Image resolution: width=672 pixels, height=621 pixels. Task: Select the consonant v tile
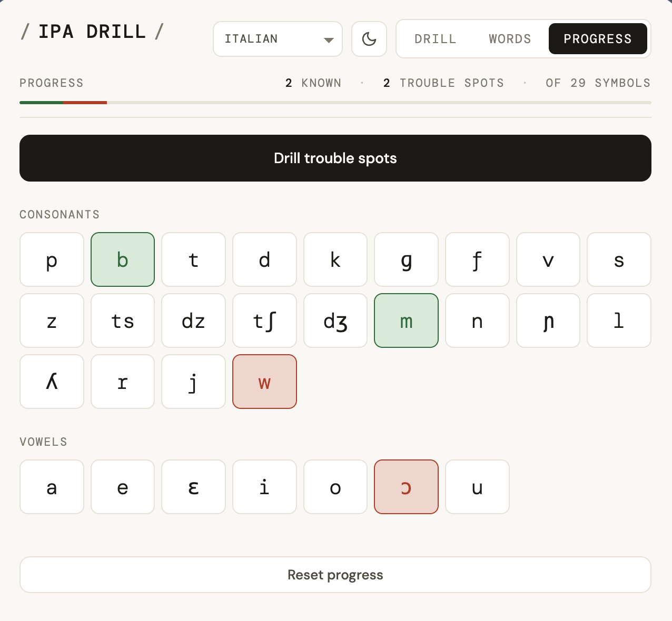tap(548, 259)
